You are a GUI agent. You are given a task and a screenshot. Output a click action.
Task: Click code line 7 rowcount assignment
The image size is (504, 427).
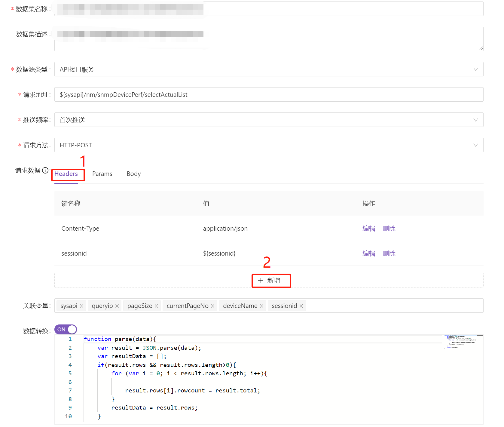pos(192,391)
